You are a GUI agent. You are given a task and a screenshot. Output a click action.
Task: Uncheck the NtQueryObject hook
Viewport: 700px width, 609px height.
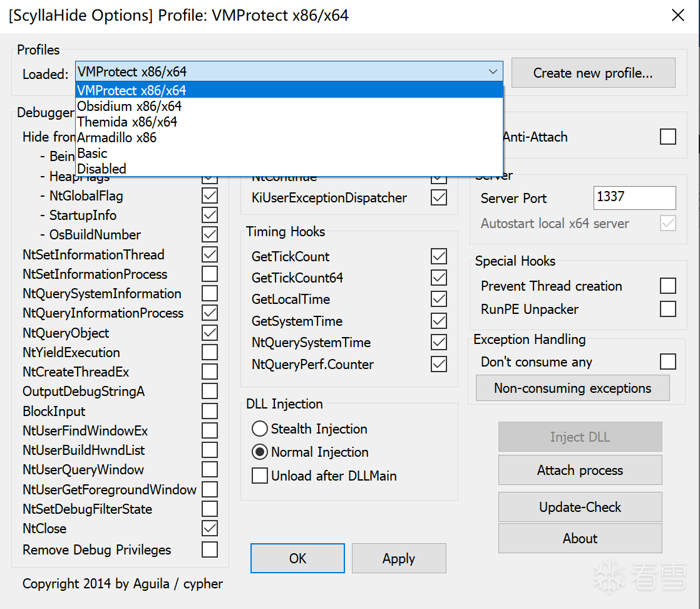(x=210, y=333)
